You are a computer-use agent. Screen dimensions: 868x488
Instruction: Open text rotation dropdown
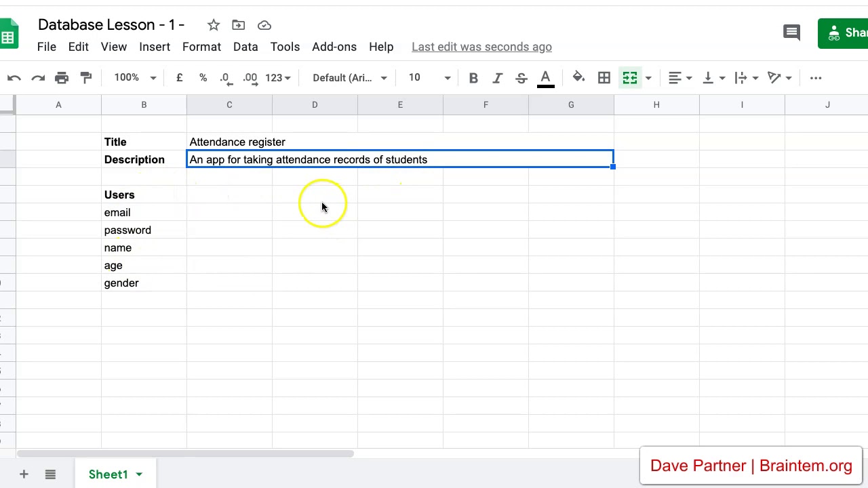pyautogui.click(x=780, y=78)
